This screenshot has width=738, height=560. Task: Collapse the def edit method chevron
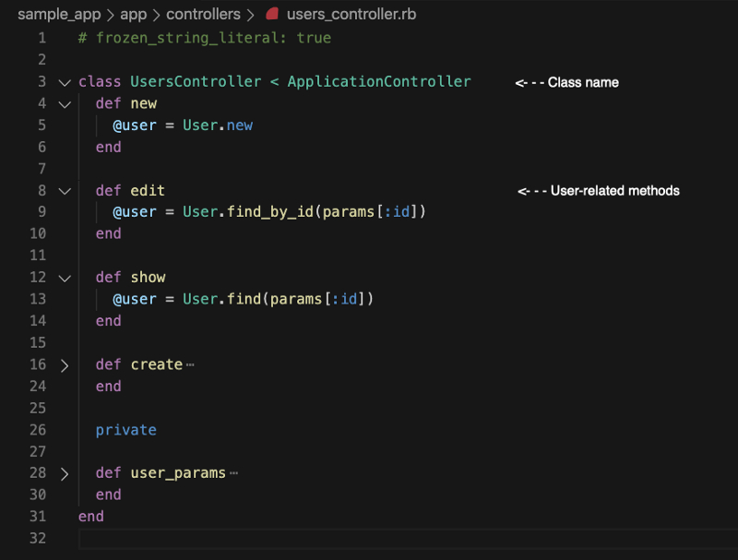coord(64,191)
